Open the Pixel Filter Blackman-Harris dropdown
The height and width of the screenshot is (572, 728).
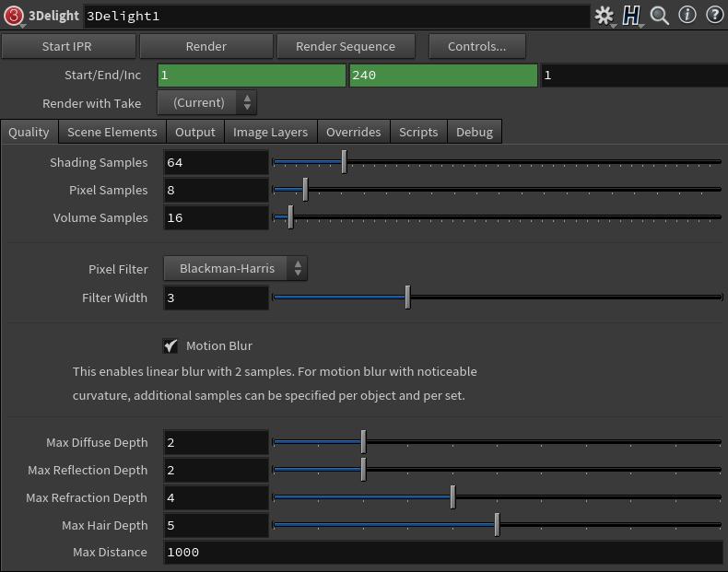[235, 268]
